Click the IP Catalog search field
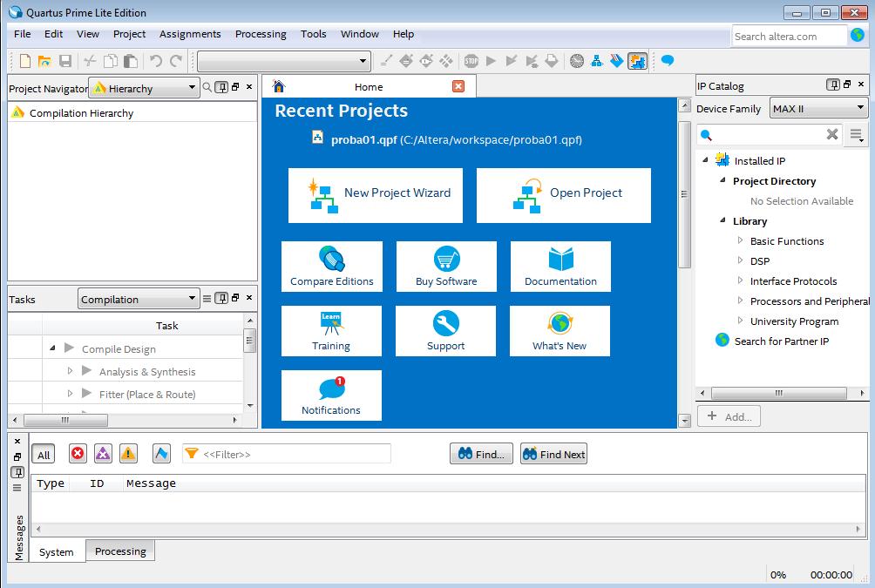 (769, 134)
